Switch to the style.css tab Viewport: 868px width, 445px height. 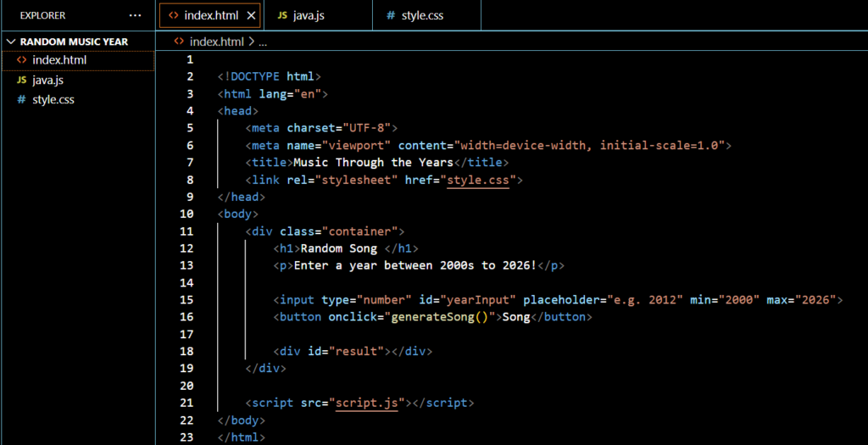click(x=422, y=15)
